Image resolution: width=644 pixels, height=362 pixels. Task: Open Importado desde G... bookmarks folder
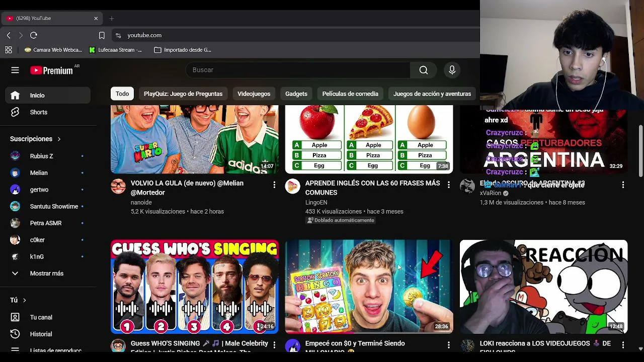183,50
